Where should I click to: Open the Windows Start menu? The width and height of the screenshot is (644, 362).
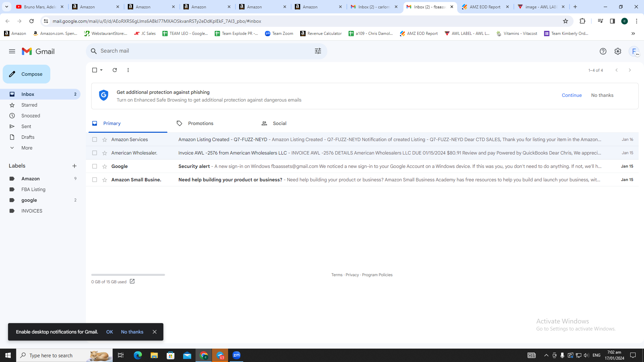[8, 355]
